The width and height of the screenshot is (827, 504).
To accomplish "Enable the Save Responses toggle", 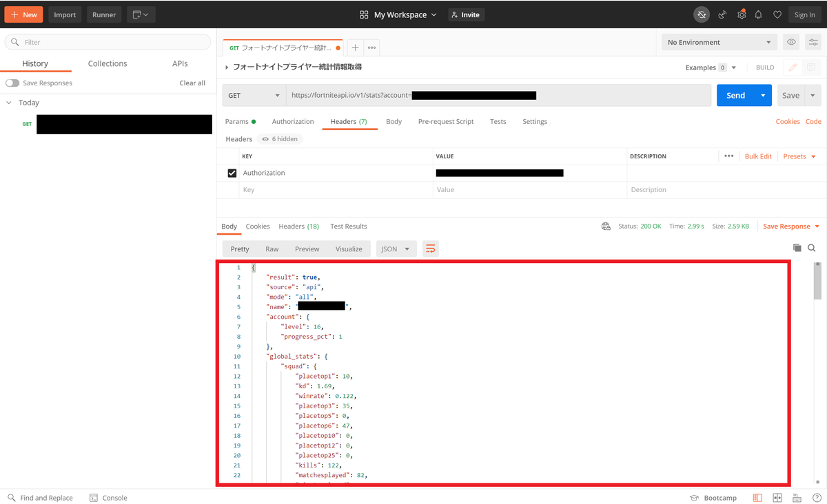I will (x=12, y=83).
